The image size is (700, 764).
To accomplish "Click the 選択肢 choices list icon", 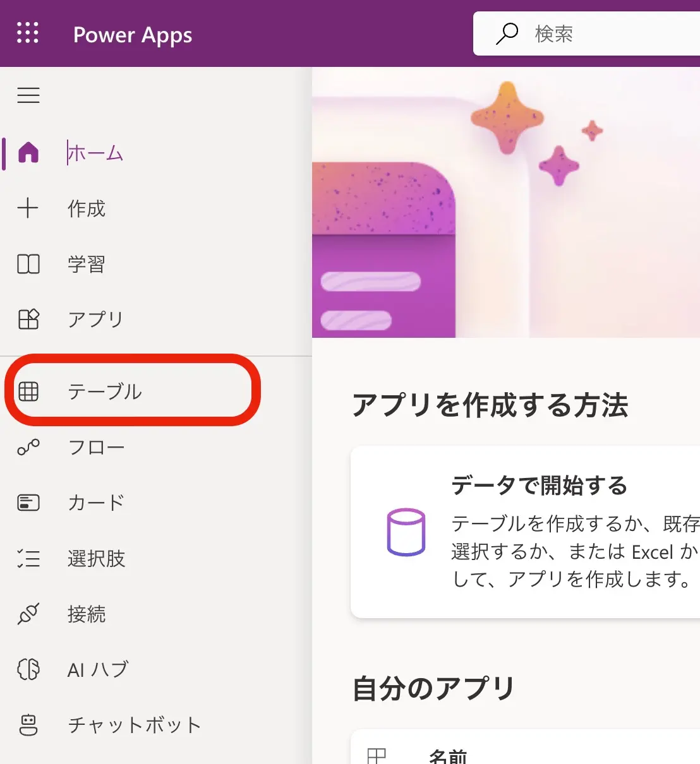I will click(28, 558).
